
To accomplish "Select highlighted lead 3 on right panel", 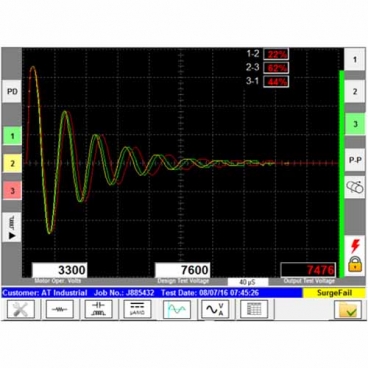I will pyautogui.click(x=355, y=124).
